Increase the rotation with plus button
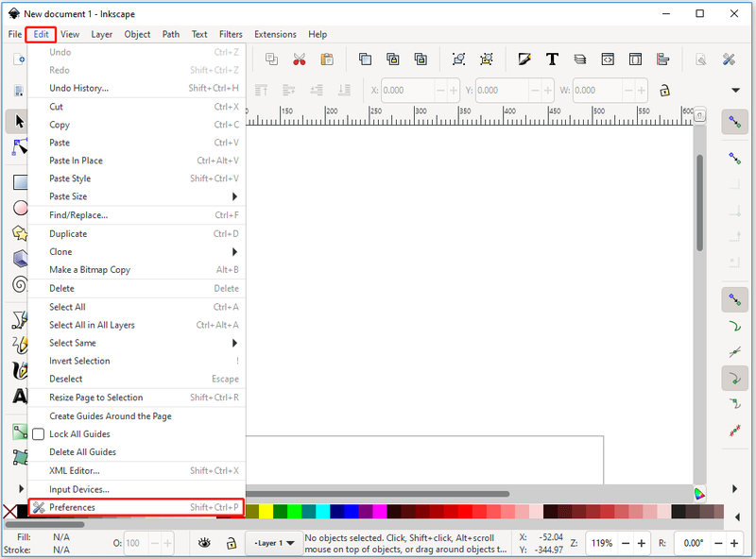756x559 pixels. (734, 543)
